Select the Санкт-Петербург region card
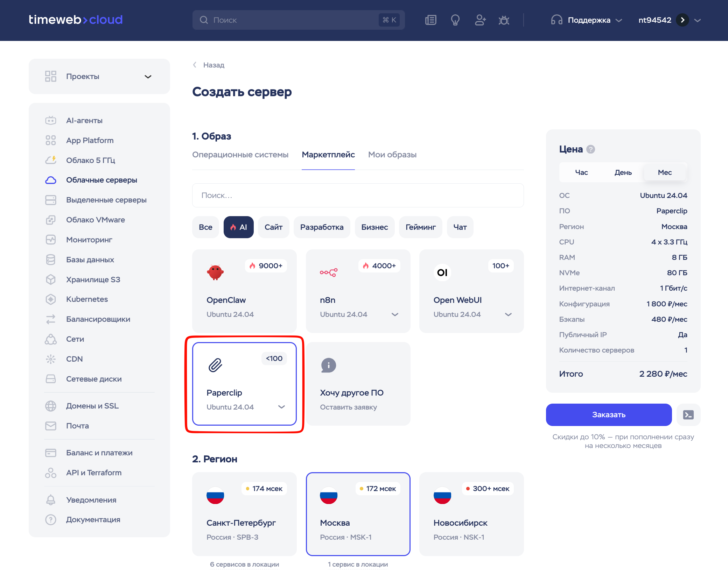 coord(244,513)
